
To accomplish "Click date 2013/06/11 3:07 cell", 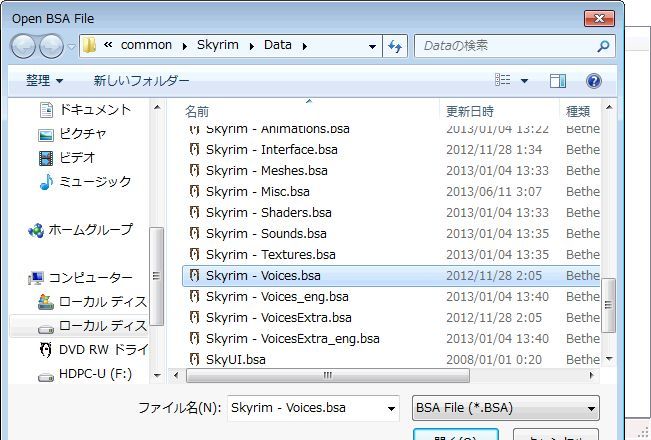I will coord(494,192).
